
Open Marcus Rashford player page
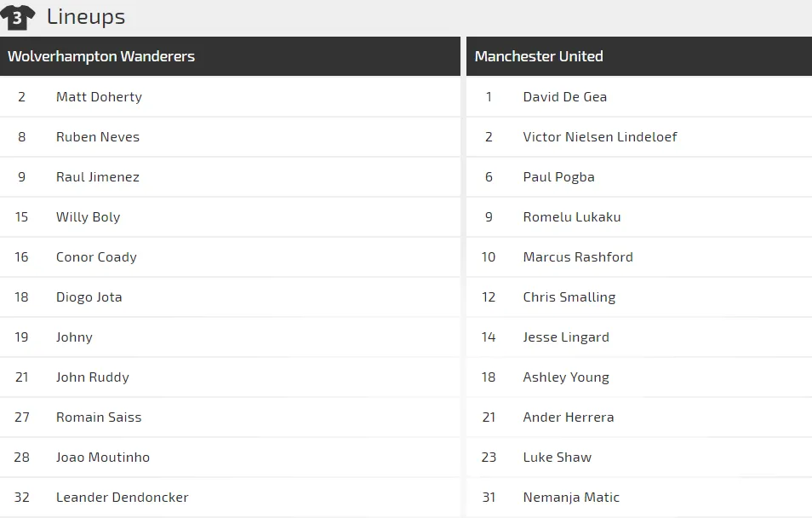578,257
